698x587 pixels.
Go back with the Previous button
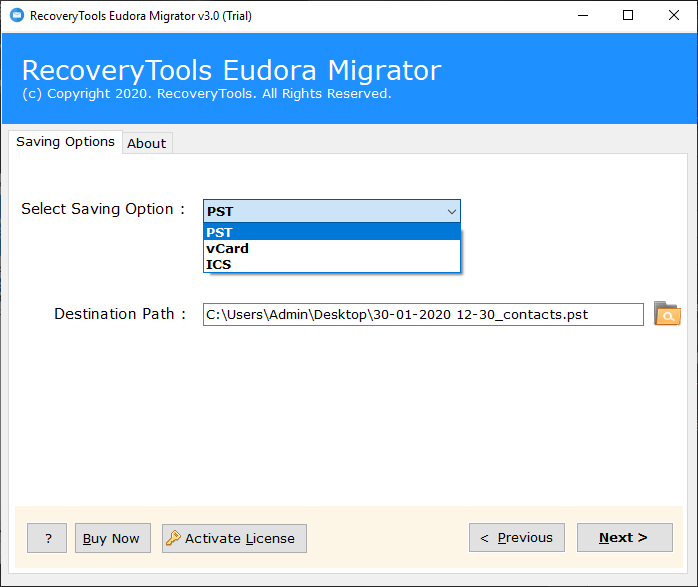(x=517, y=538)
